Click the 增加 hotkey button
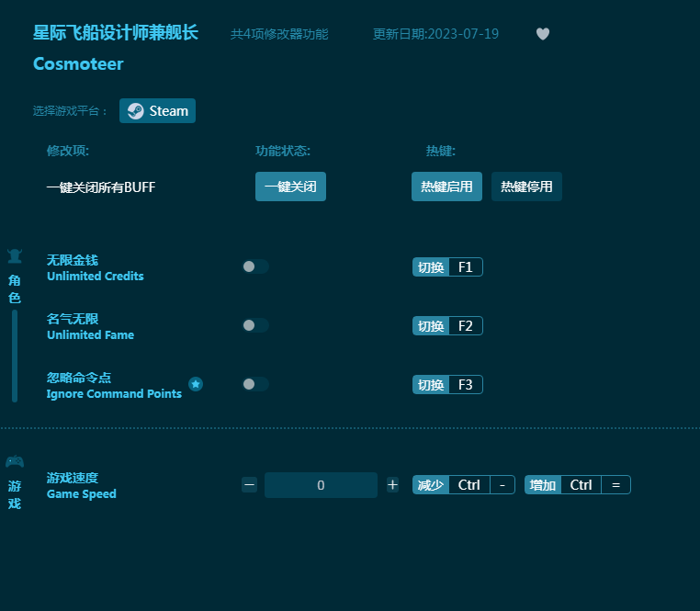 click(x=543, y=484)
